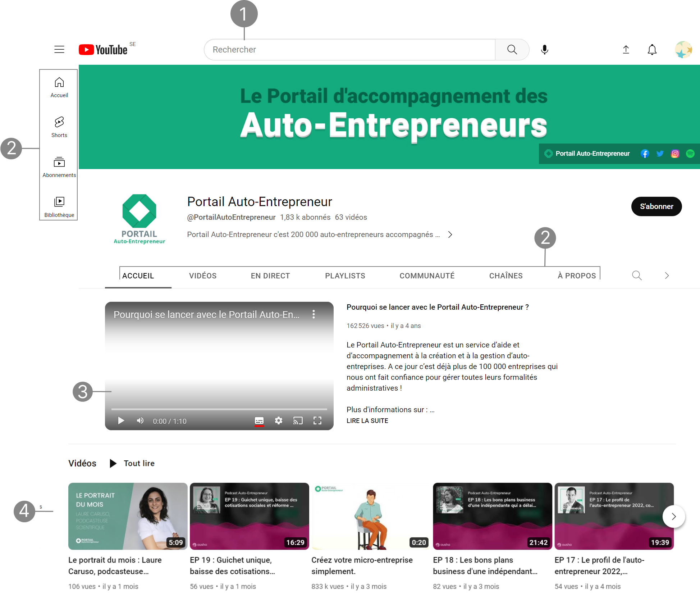
Task: Open the account avatar menu
Action: [683, 50]
